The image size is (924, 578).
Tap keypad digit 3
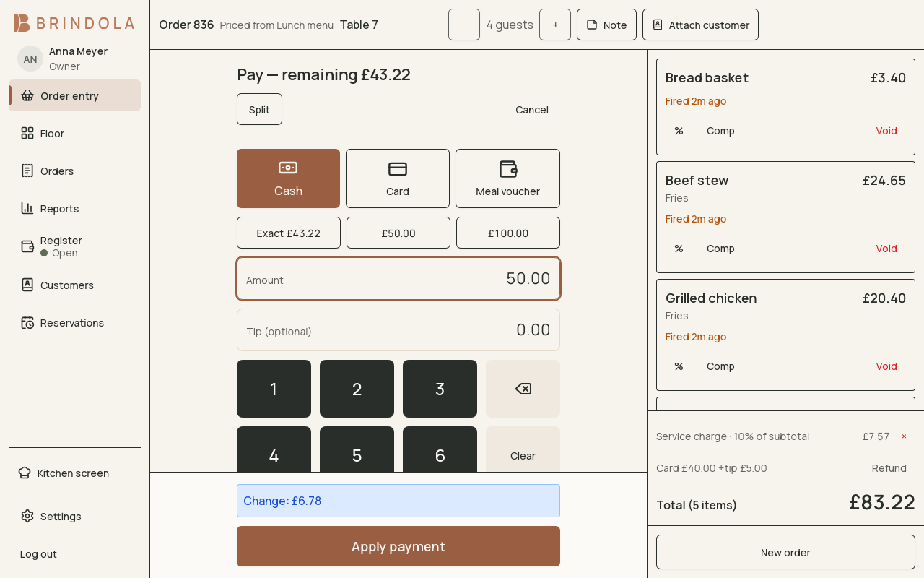[x=440, y=389]
